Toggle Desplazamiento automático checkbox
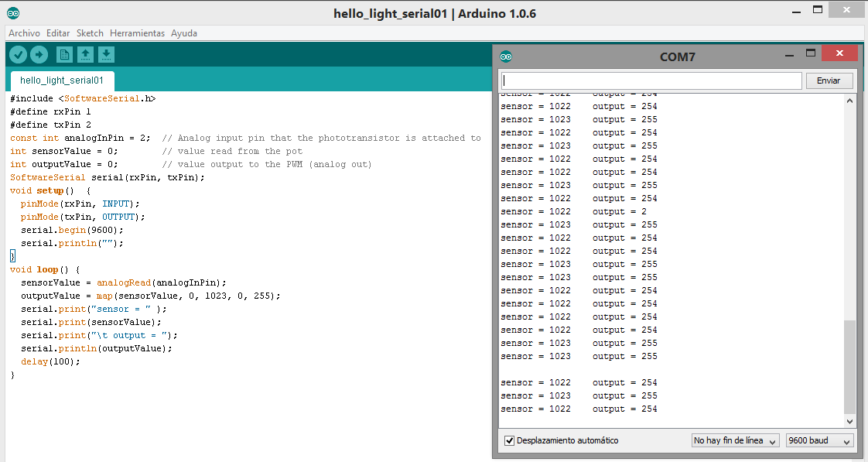The height and width of the screenshot is (462, 868). [x=509, y=441]
